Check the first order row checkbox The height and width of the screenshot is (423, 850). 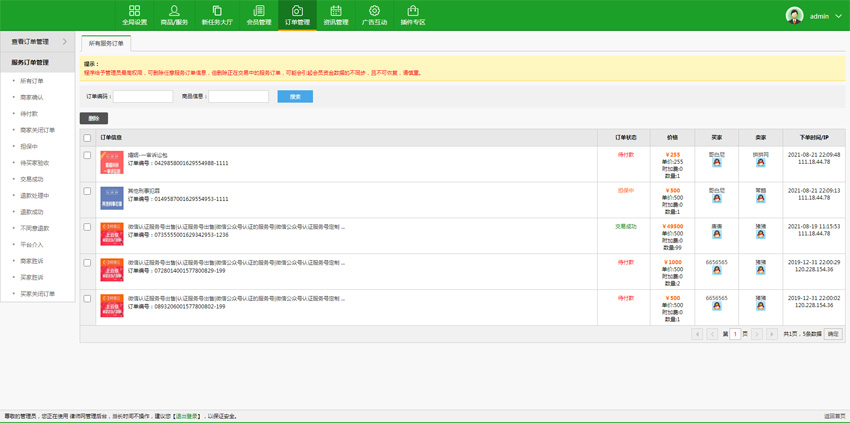coord(87,156)
